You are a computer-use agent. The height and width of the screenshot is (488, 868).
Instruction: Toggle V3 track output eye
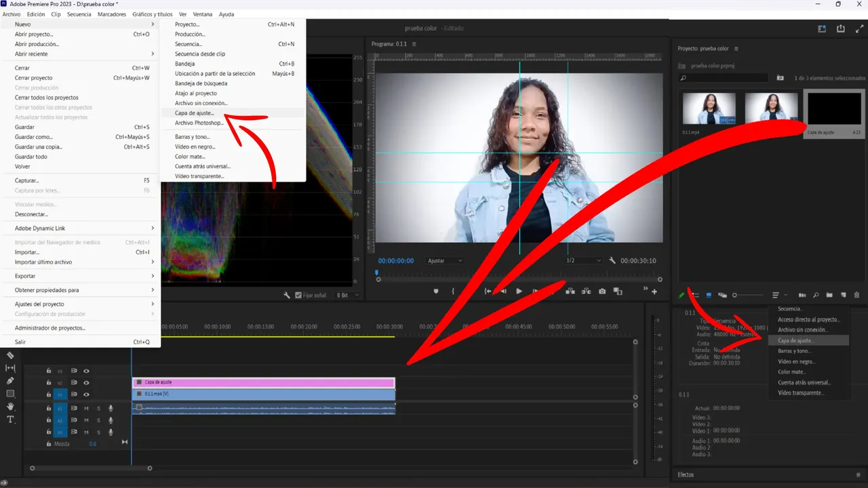[x=87, y=371]
